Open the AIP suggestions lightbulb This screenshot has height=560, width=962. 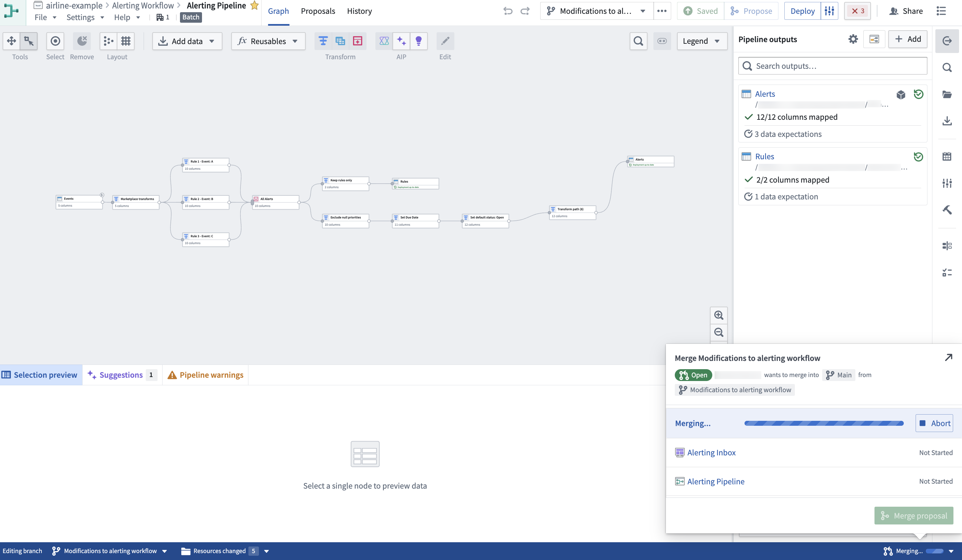pyautogui.click(x=418, y=41)
